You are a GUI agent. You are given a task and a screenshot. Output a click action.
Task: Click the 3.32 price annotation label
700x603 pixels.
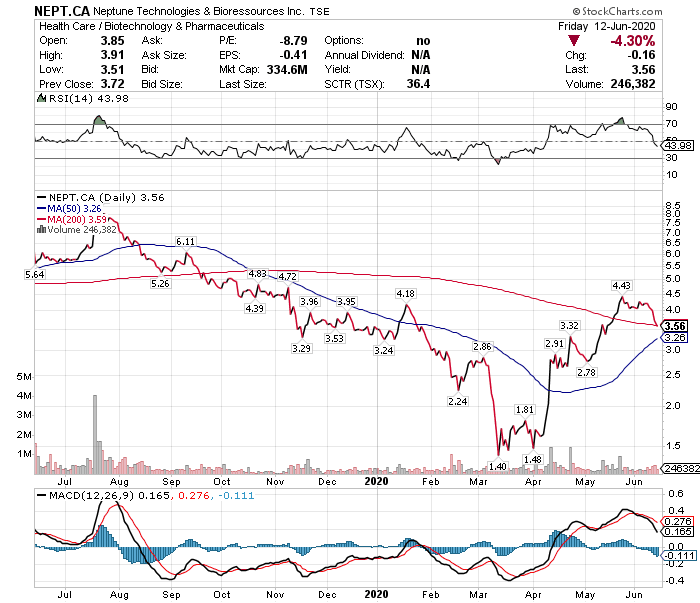[570, 326]
